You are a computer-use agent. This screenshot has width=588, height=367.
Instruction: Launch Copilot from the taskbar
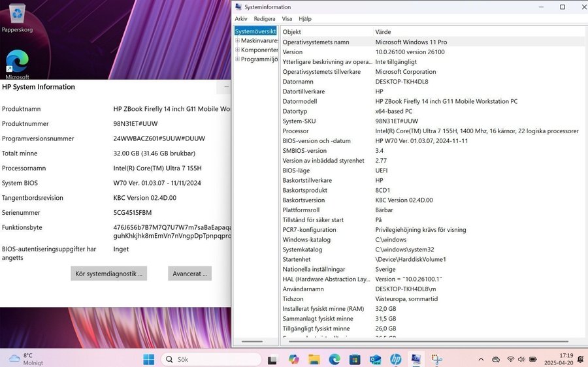click(x=293, y=359)
